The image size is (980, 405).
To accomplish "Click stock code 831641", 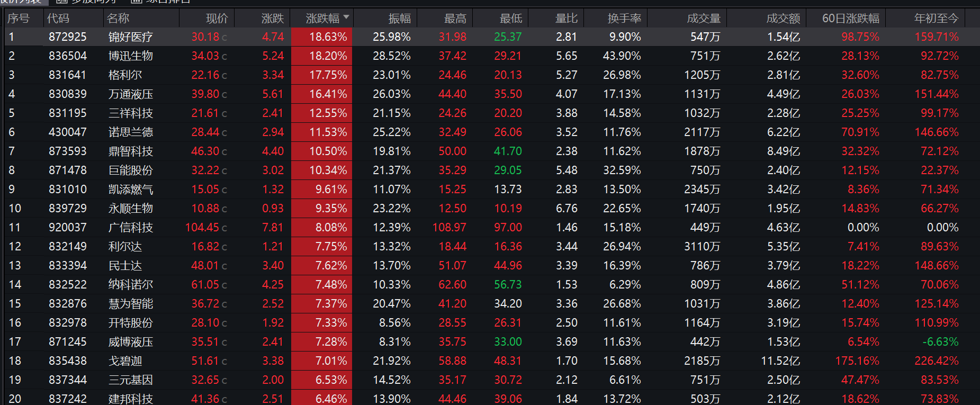I will coord(68,75).
